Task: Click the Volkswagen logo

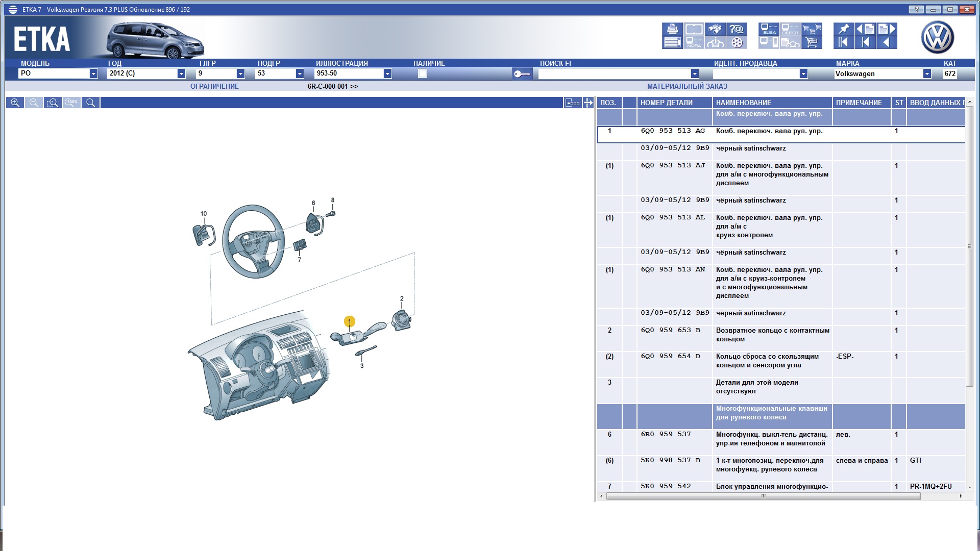Action: pos(937,37)
